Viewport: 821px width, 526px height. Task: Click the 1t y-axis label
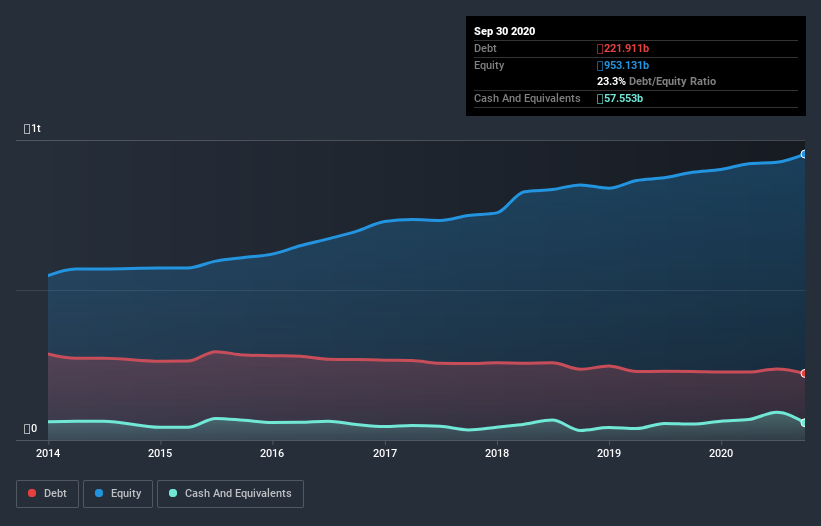32,128
